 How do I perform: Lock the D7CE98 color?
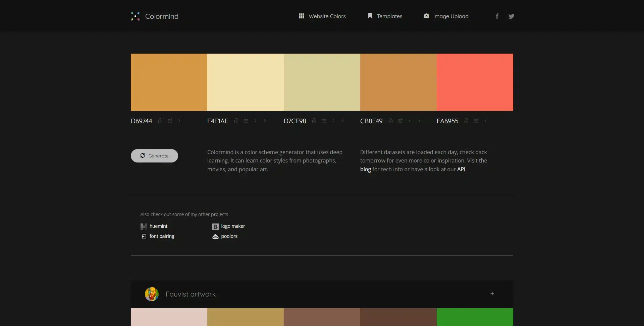point(314,121)
